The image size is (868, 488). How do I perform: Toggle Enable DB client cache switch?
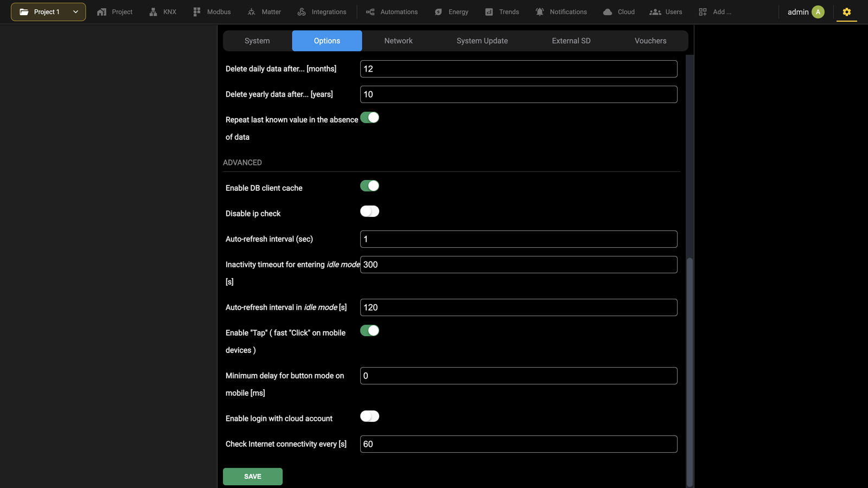pyautogui.click(x=369, y=186)
